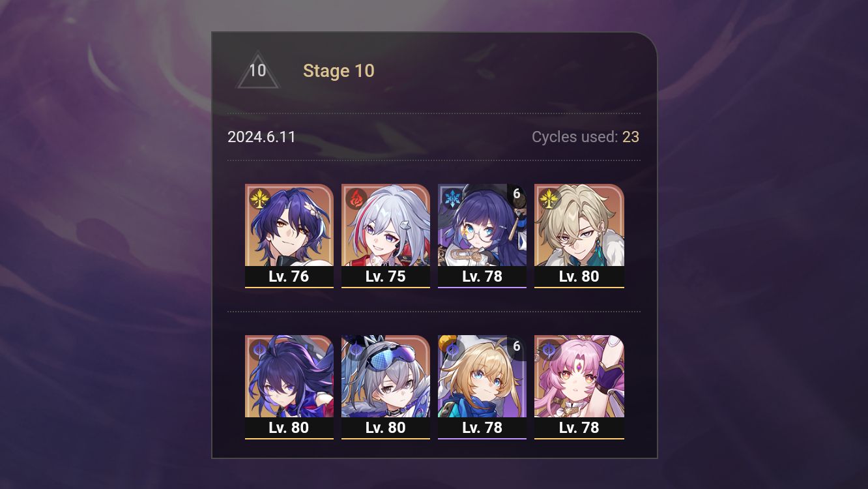The width and height of the screenshot is (868, 489).
Task: Click the 2024.6.11 date text
Action: [x=261, y=137]
